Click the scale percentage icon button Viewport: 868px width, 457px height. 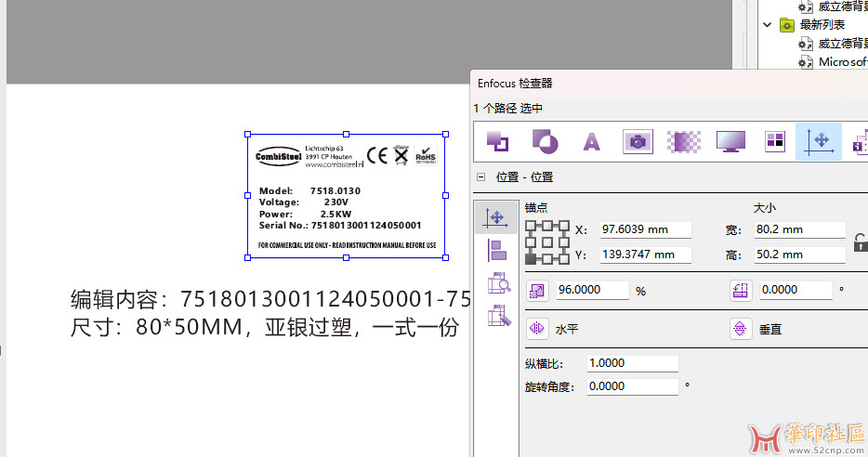point(537,291)
